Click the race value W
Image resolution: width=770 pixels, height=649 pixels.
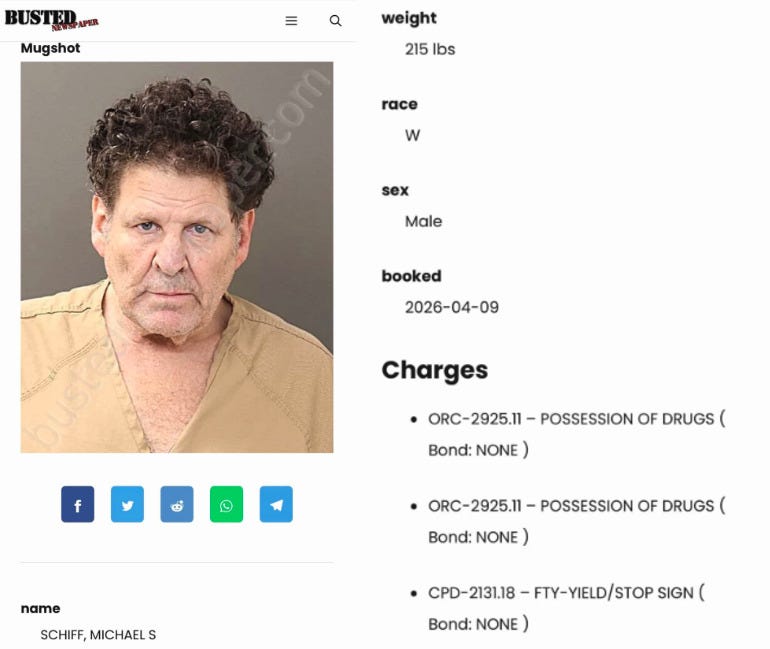[412, 135]
